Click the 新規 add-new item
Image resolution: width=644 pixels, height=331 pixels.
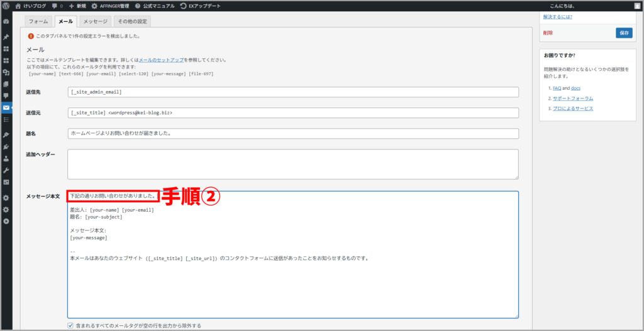[x=77, y=6]
